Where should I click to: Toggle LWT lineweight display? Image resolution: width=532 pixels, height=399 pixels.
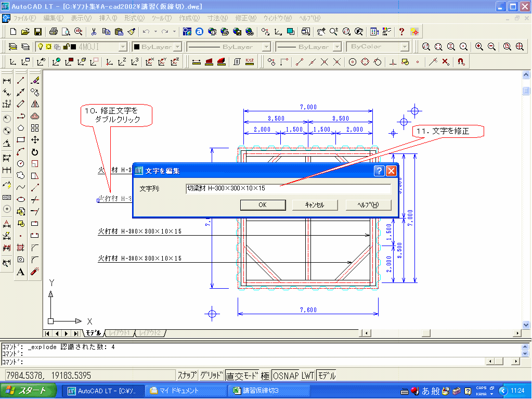[x=308, y=375]
